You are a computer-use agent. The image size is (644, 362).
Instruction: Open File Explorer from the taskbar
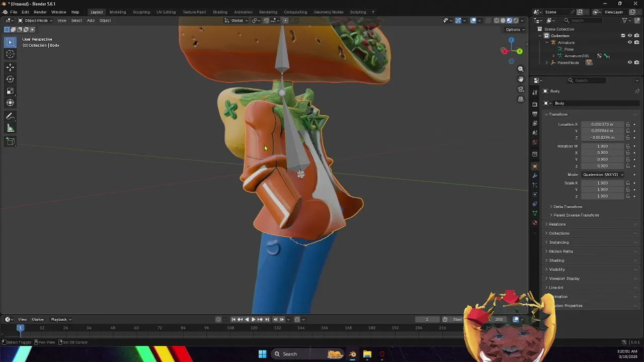pyautogui.click(x=367, y=354)
